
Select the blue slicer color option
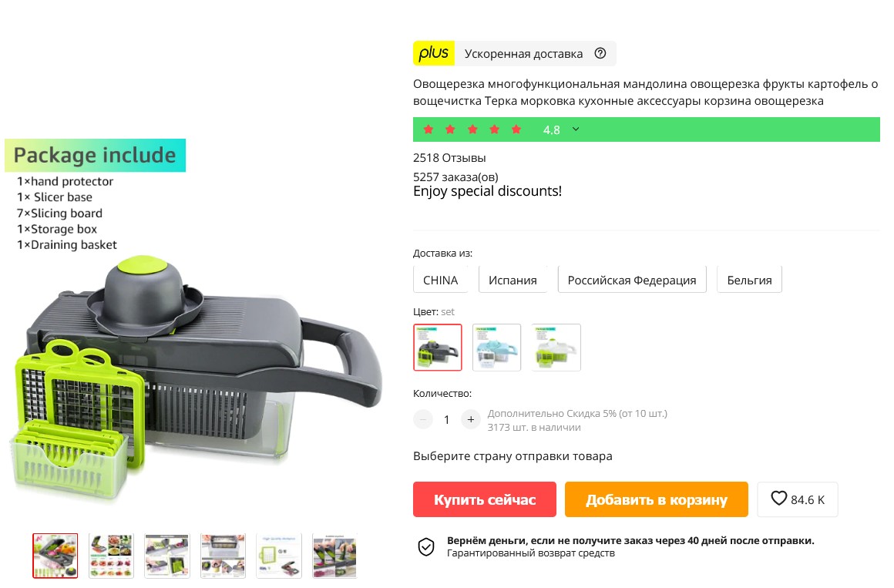[496, 348]
